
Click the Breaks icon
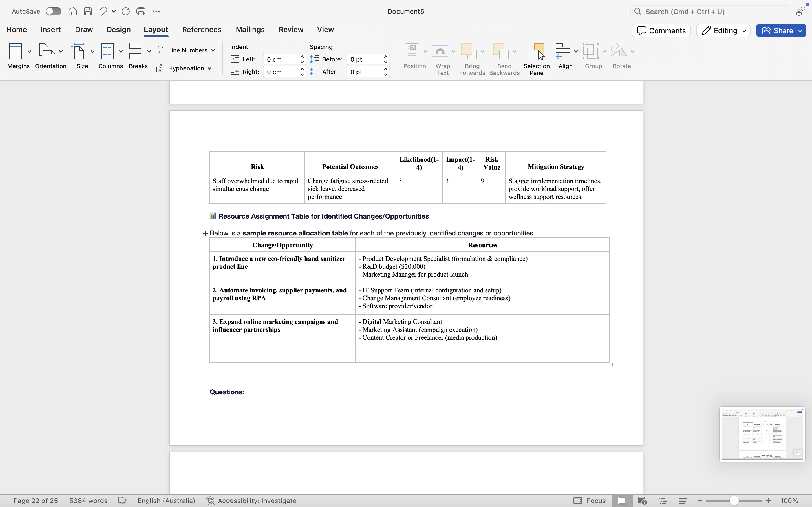click(135, 52)
